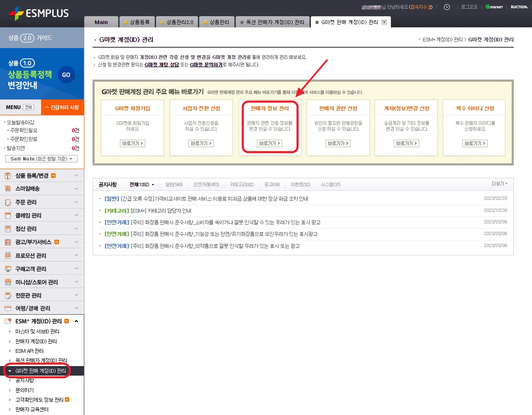The image size is (532, 415).
Task: Click 바로가기 under 판매자 권한 신청
Action: 338,143
